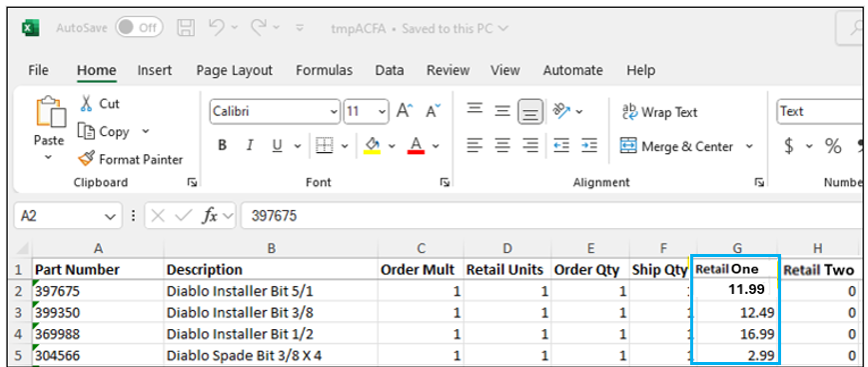This screenshot has width=868, height=367.
Task: Apply center horizontal alignment
Action: (x=502, y=146)
